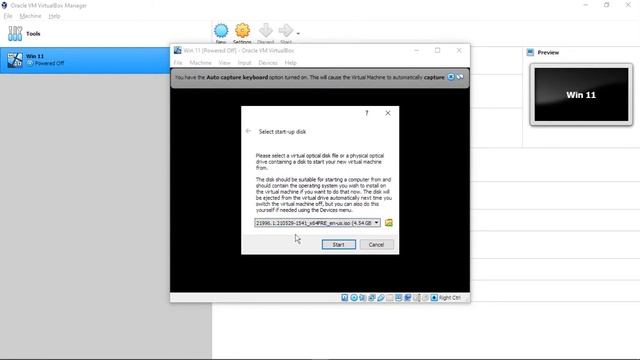The height and width of the screenshot is (360, 640).
Task: Click the Preview panel header icon
Action: tap(530, 52)
